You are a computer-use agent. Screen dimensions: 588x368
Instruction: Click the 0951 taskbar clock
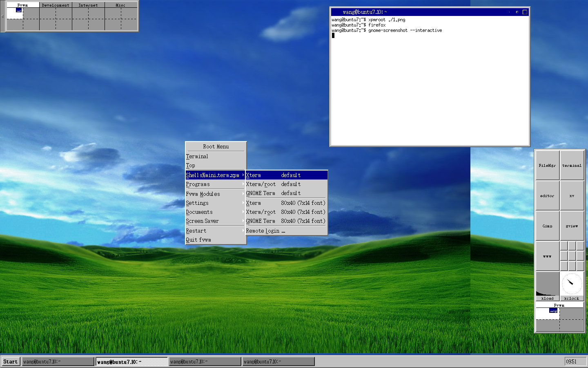click(x=575, y=361)
